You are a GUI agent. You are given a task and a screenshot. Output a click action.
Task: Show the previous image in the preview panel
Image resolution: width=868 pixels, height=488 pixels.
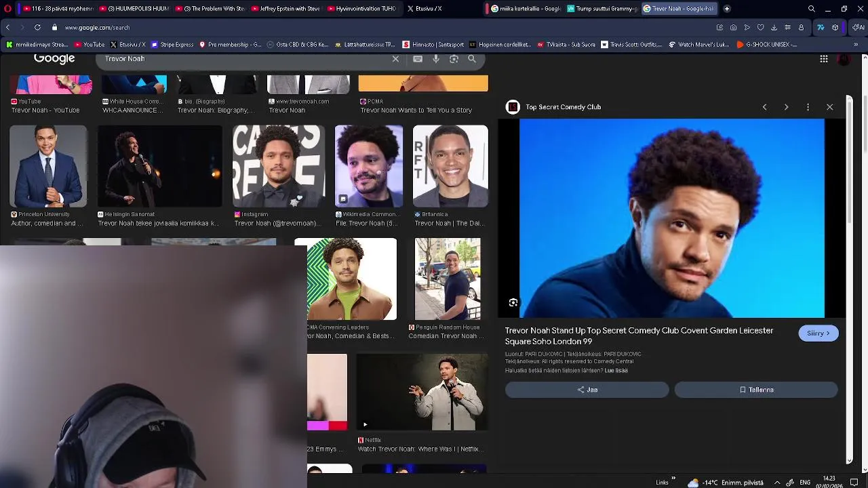click(x=764, y=107)
